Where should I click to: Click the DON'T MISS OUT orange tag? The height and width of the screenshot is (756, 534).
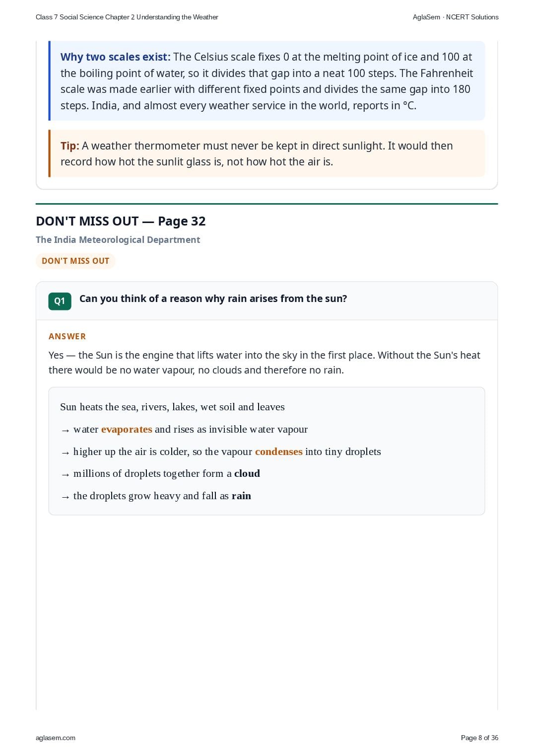[75, 261]
